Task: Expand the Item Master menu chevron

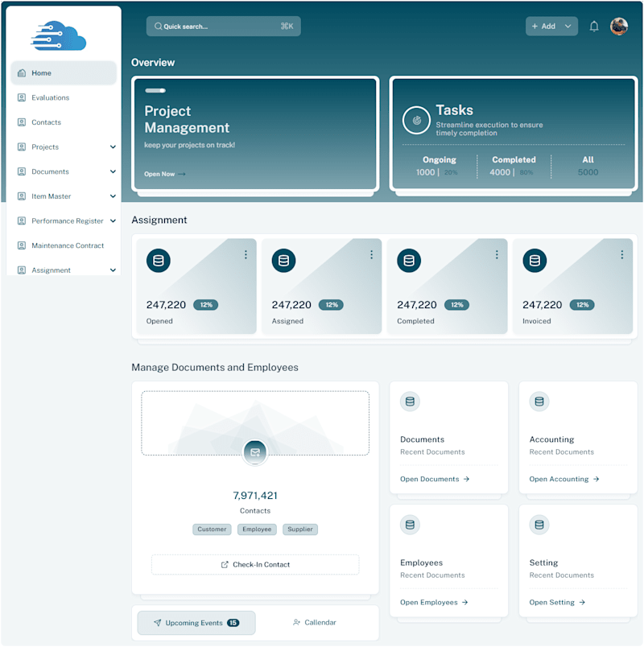Action: (x=113, y=196)
